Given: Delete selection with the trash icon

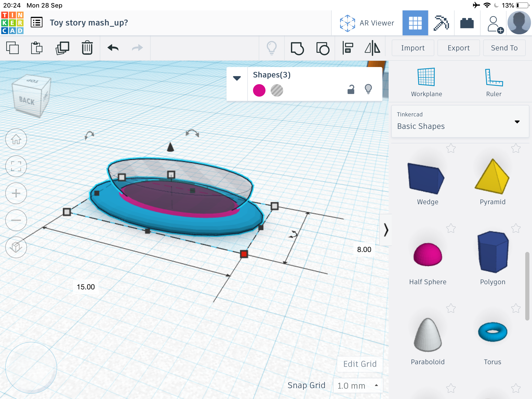Looking at the screenshot, I should [x=87, y=48].
